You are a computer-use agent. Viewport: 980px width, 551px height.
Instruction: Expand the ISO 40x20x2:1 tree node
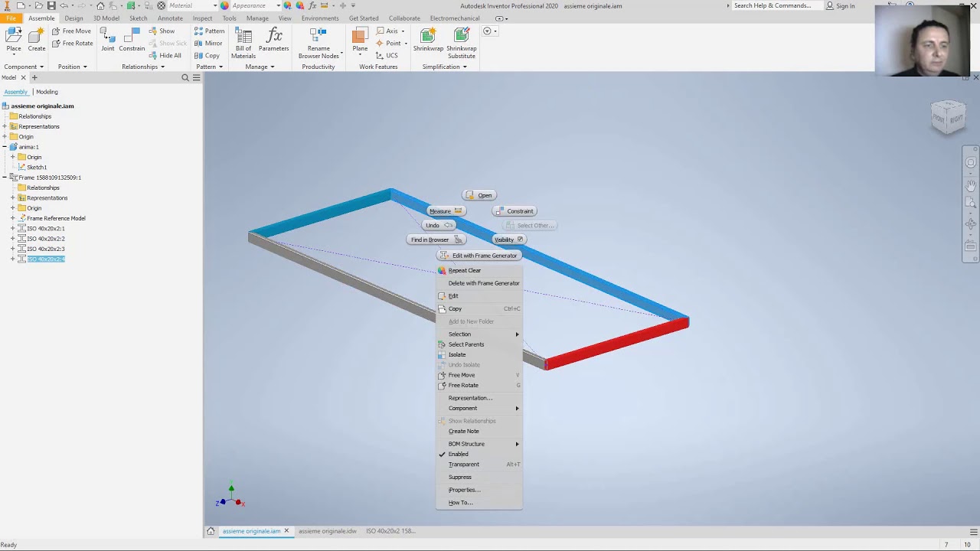12,228
